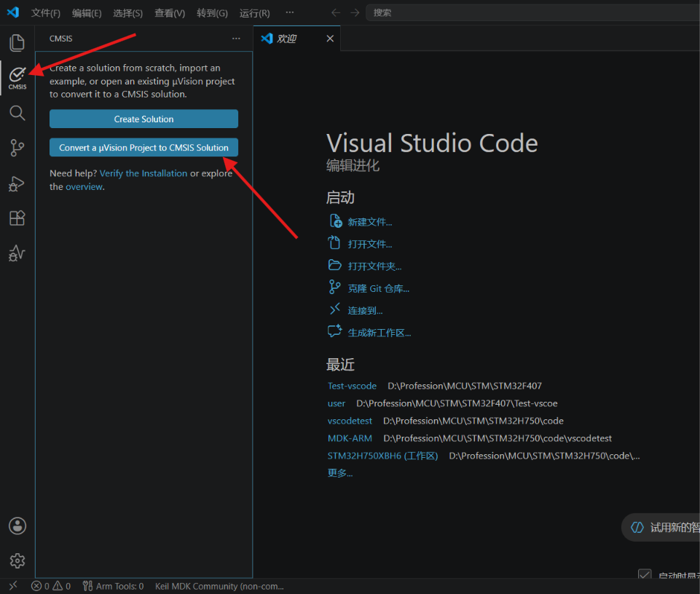The width and height of the screenshot is (700, 594).
Task: Expand the overflow menu in menu bar
Action: pyautogui.click(x=290, y=12)
